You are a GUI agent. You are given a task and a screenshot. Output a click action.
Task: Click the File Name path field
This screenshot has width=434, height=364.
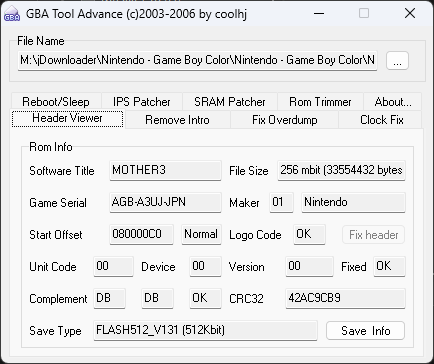[197, 60]
